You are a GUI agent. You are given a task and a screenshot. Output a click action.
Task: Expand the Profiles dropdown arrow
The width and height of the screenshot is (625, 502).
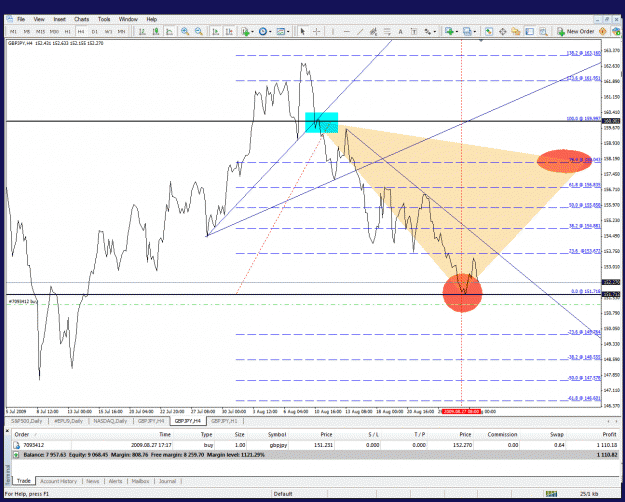point(475,32)
